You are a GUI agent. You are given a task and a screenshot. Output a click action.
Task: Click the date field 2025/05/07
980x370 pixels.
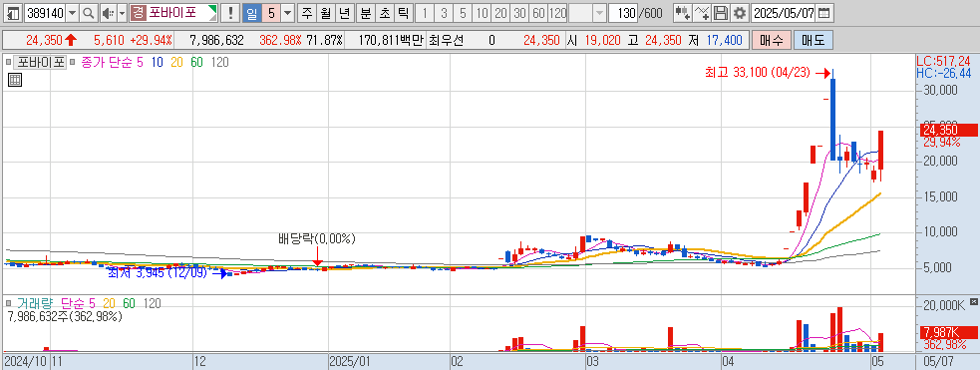point(785,13)
